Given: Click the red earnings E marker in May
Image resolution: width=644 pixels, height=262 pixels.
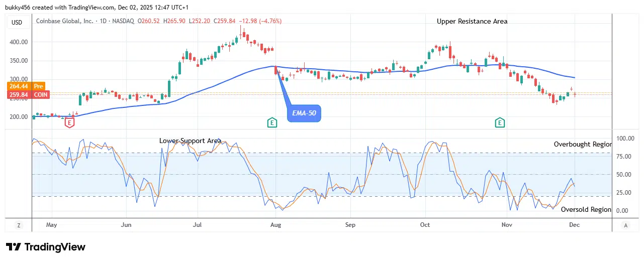Looking at the screenshot, I should click(x=70, y=122).
